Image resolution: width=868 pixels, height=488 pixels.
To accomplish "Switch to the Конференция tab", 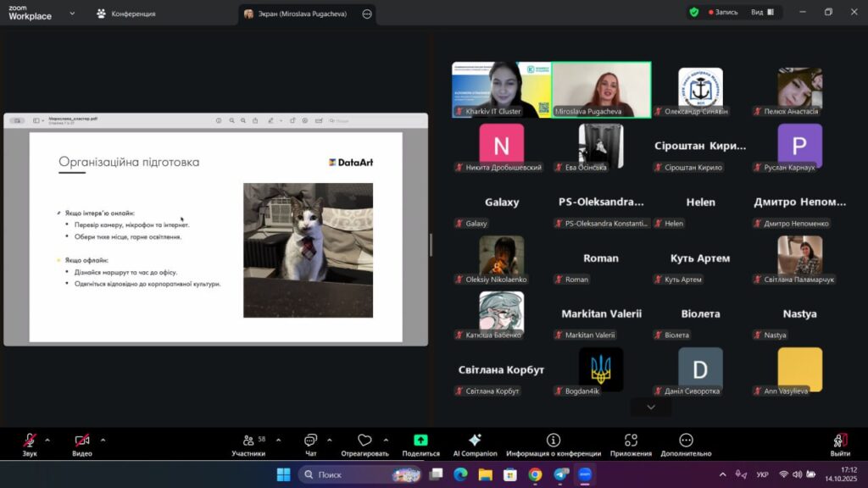I will point(125,14).
